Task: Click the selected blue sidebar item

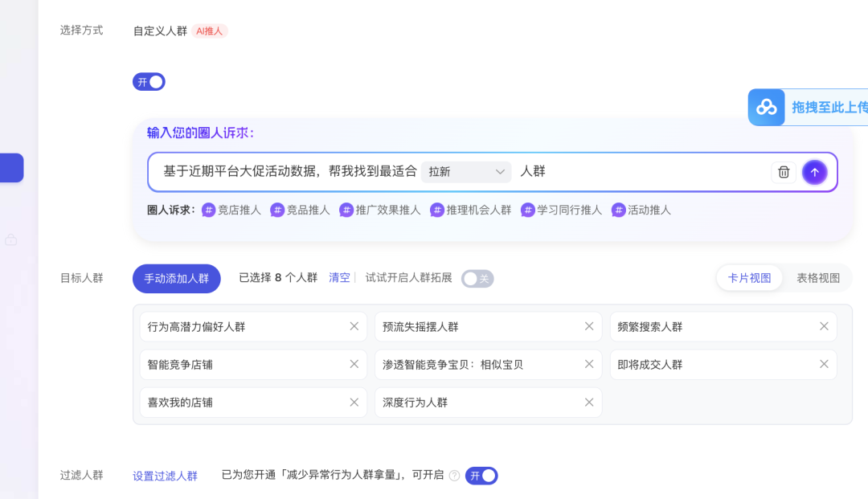Action: tap(11, 168)
